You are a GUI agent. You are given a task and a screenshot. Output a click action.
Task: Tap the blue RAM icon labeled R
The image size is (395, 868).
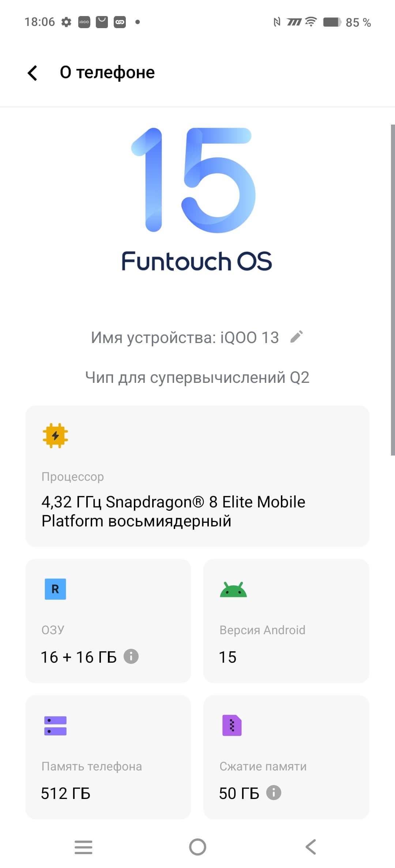(55, 589)
